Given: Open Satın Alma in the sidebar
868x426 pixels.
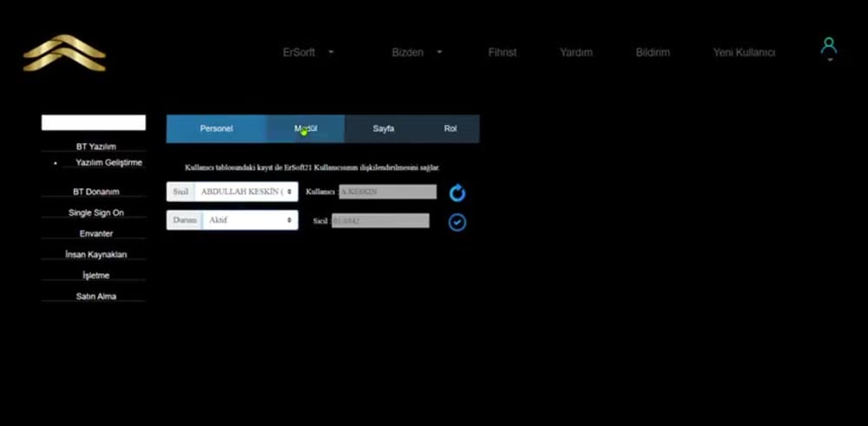Looking at the screenshot, I should (x=95, y=297).
